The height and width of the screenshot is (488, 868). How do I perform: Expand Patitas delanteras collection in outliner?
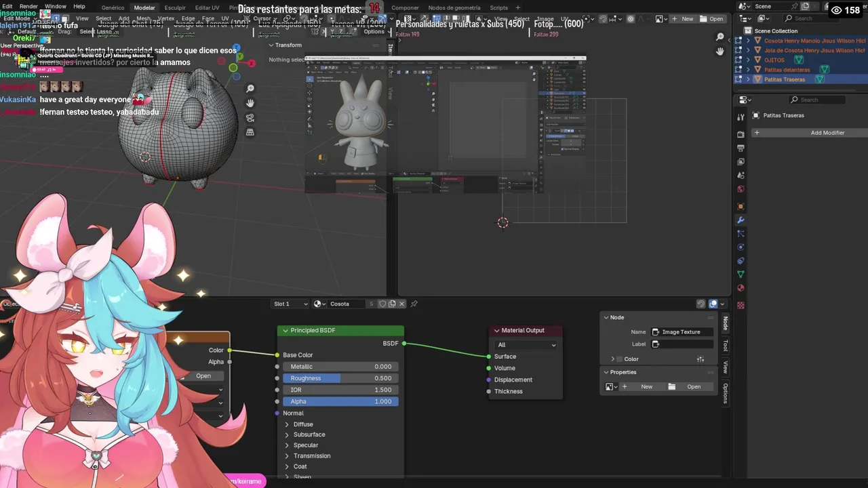coord(748,69)
